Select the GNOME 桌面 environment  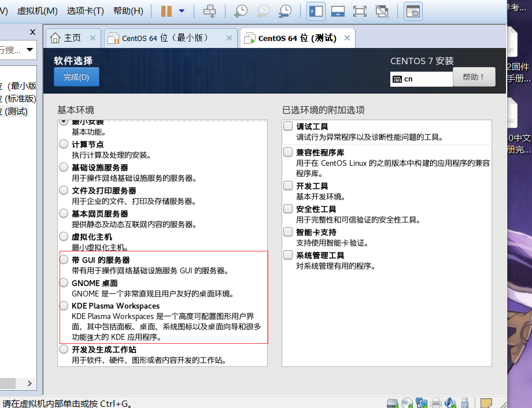[x=64, y=283]
